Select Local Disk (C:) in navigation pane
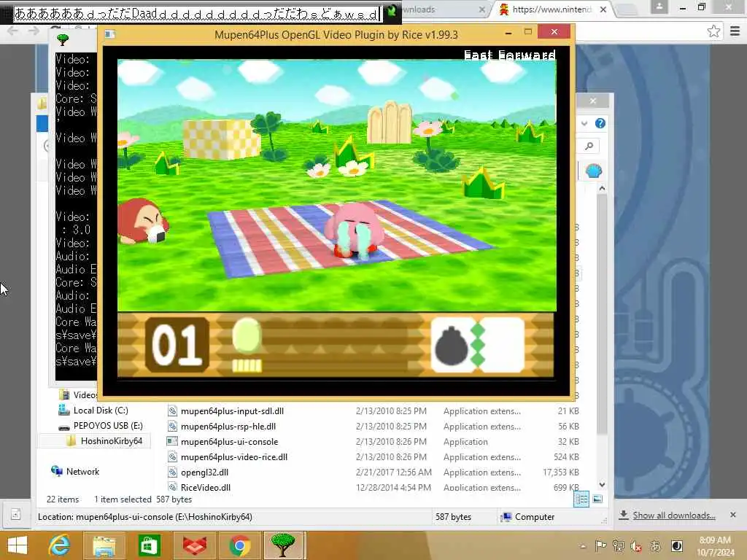This screenshot has height=560, width=747. click(100, 410)
